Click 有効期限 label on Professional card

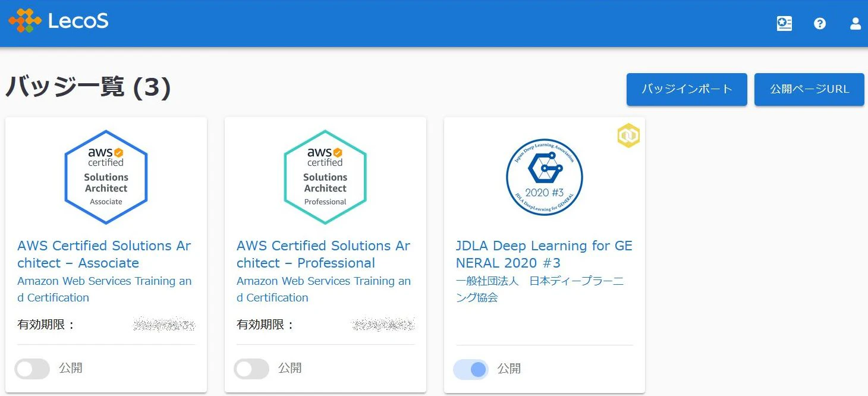[266, 325]
